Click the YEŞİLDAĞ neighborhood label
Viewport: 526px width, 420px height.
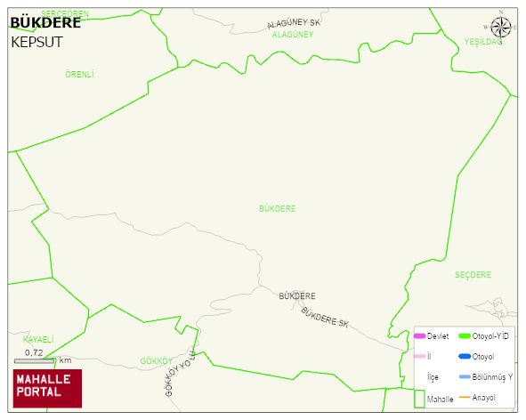tap(483, 42)
